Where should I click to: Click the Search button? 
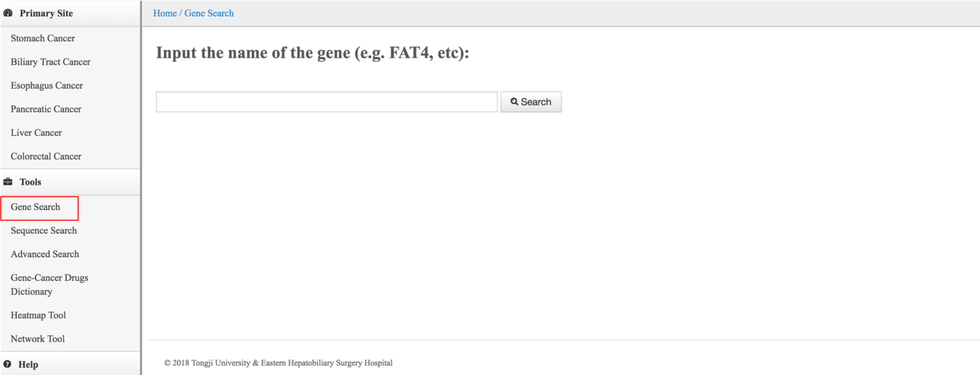pos(531,102)
